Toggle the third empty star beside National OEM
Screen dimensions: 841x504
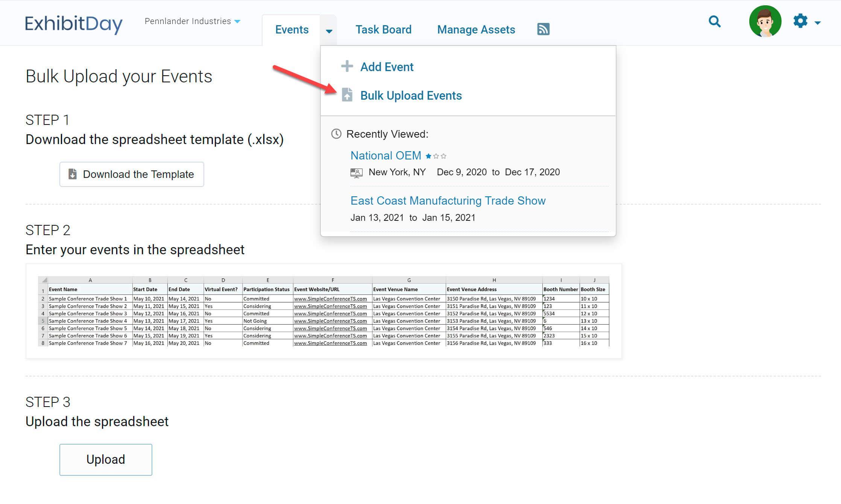pyautogui.click(x=444, y=155)
